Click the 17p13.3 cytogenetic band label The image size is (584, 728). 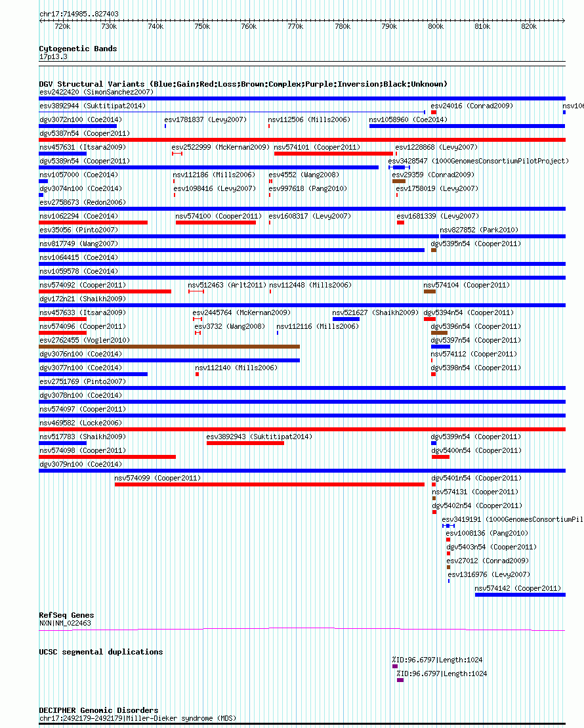(x=53, y=56)
